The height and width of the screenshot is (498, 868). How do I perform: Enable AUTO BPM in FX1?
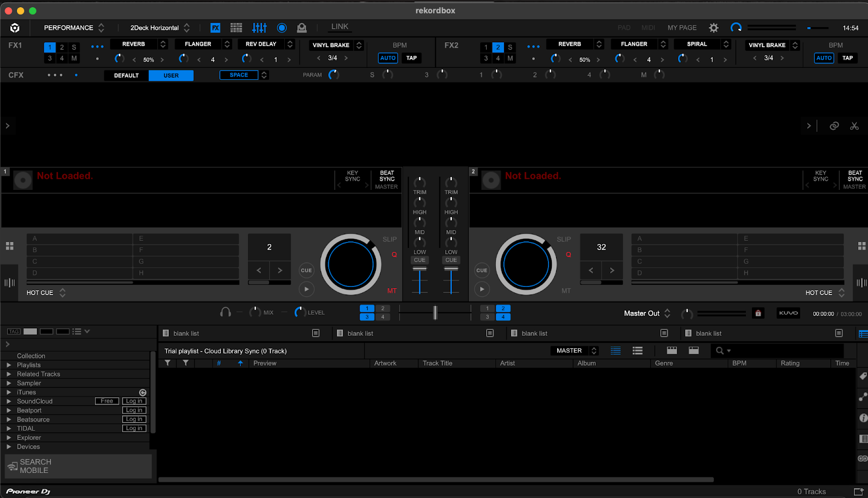pos(388,58)
